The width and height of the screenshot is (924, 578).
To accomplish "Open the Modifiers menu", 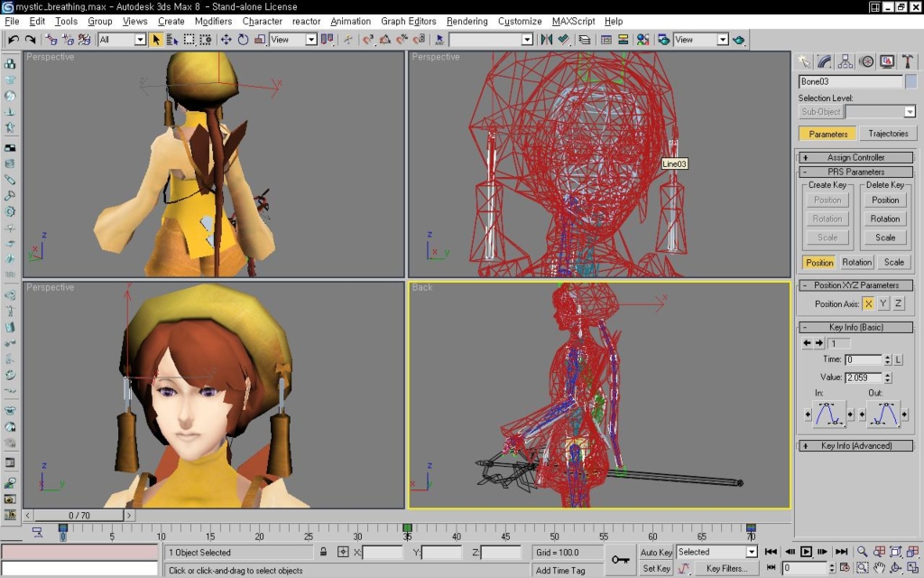I will [213, 22].
